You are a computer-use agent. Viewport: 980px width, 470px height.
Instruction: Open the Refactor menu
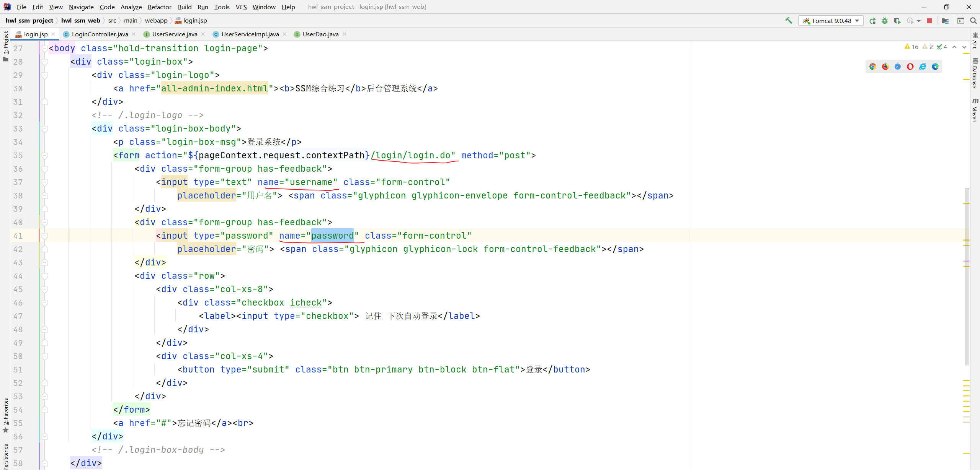[160, 7]
